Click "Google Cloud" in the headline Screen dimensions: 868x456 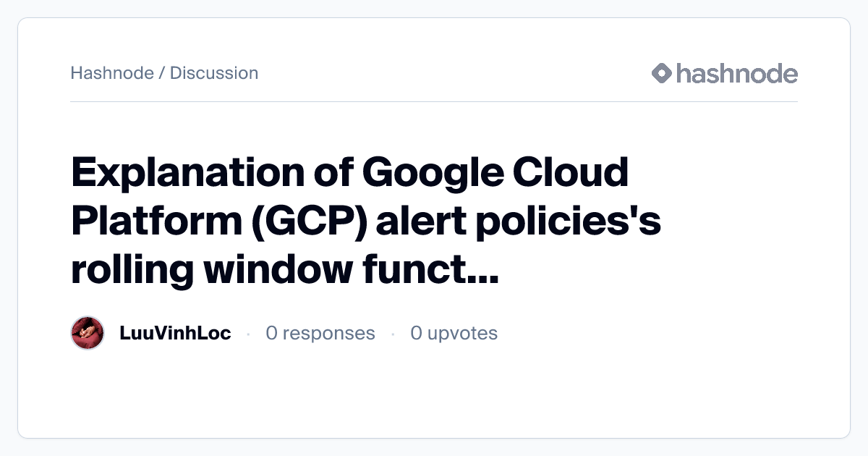coord(495,172)
